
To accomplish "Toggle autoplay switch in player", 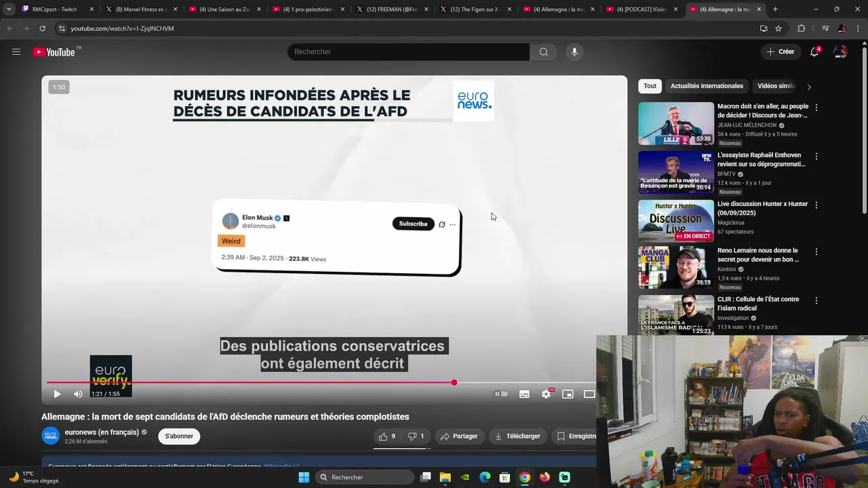I will pyautogui.click(x=501, y=394).
